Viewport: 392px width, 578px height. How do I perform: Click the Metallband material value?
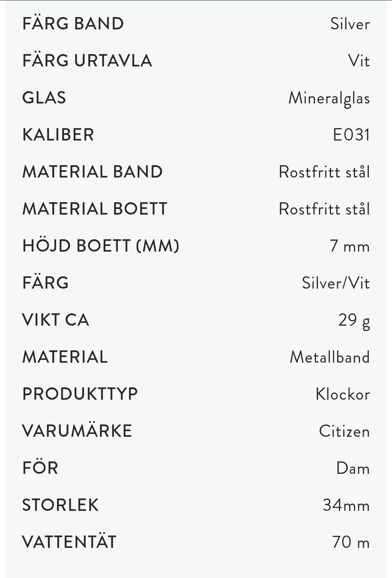click(330, 357)
